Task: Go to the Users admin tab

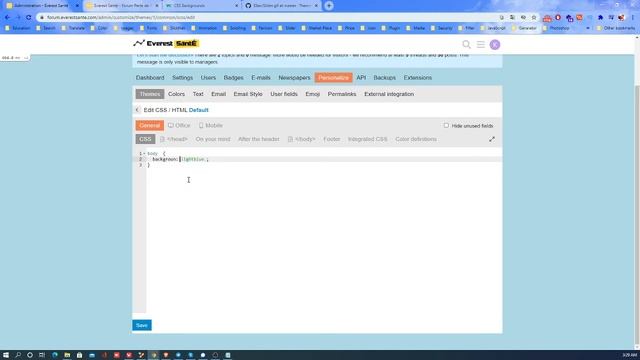Action: 208,78
